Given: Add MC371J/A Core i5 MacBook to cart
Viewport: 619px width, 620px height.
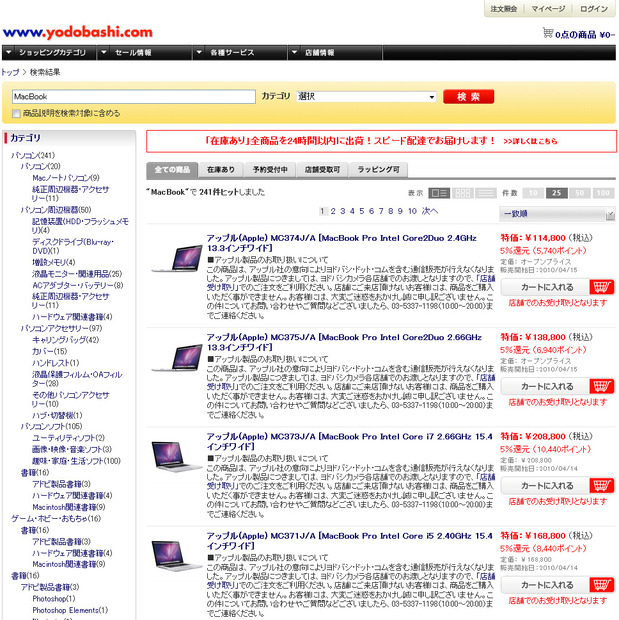Looking at the screenshot, I should pos(557,585).
